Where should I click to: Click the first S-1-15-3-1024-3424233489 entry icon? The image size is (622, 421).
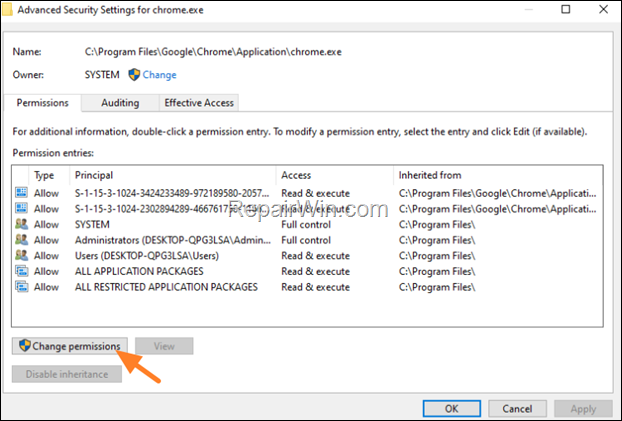(x=21, y=193)
